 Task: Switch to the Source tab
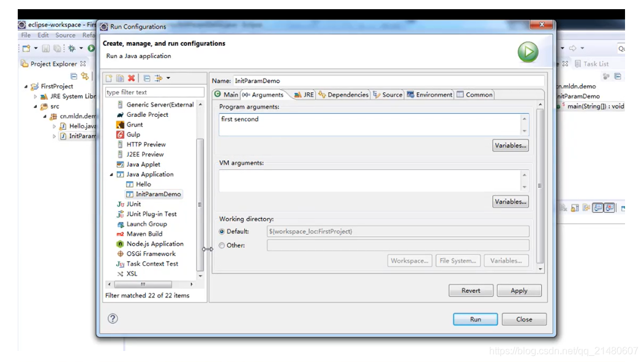(x=388, y=94)
